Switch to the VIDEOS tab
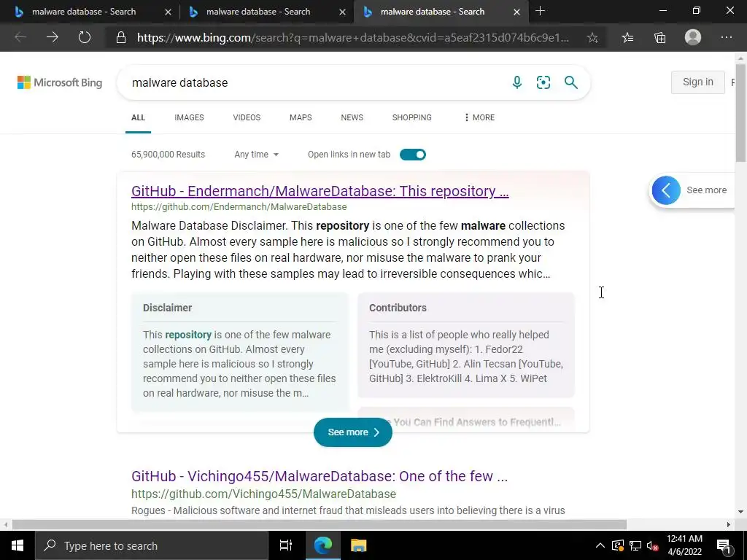The height and width of the screenshot is (560, 747). [247, 117]
